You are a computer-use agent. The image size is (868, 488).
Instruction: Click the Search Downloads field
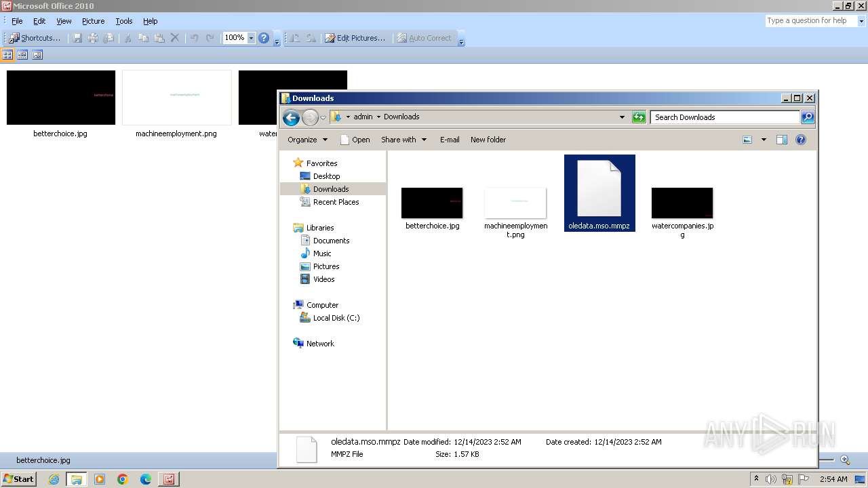725,117
